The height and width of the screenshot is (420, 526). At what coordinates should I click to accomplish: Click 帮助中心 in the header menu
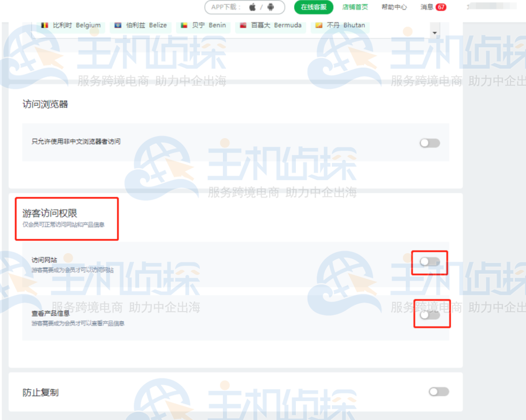click(394, 7)
